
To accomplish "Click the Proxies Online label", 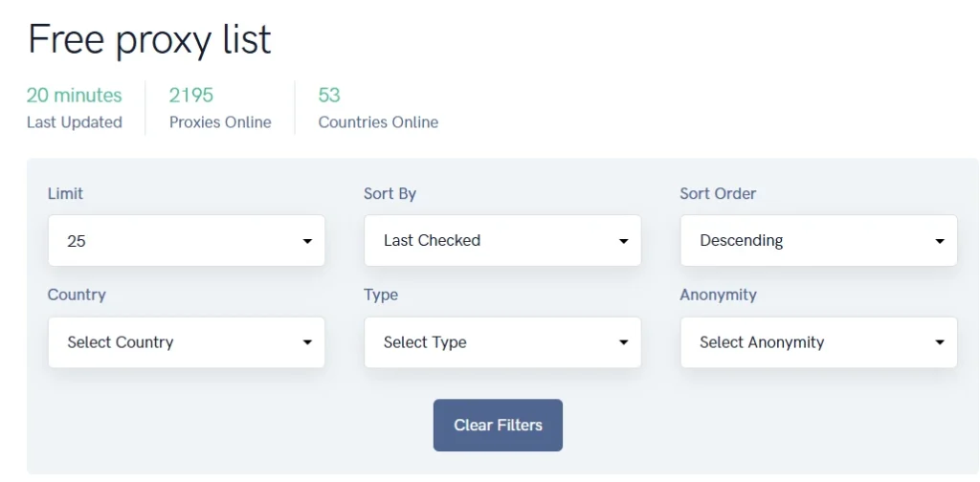I will point(220,122).
